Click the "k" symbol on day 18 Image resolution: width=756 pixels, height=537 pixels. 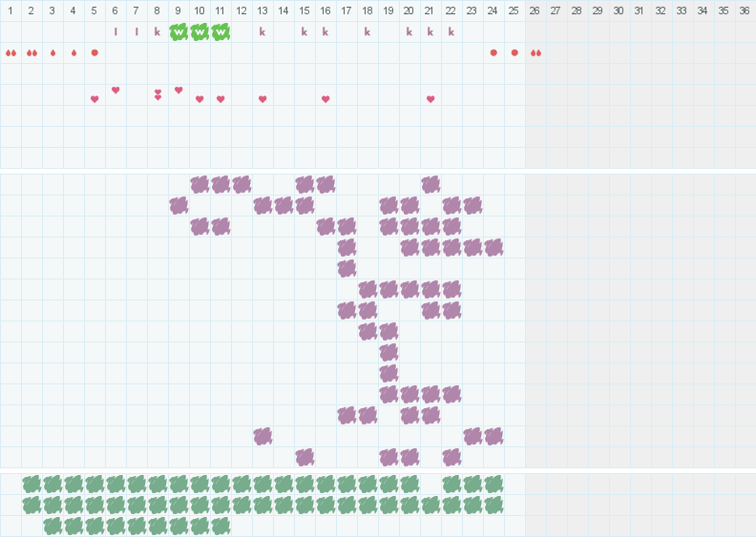pyautogui.click(x=367, y=31)
